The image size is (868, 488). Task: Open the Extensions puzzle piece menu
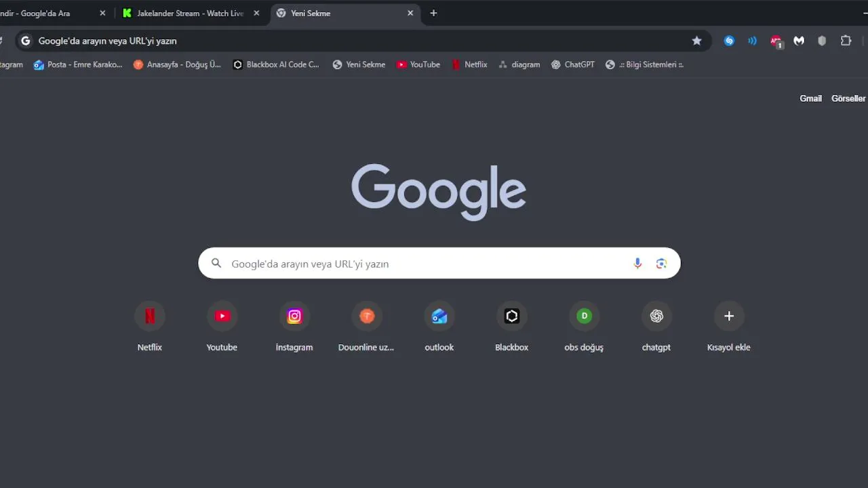(846, 41)
